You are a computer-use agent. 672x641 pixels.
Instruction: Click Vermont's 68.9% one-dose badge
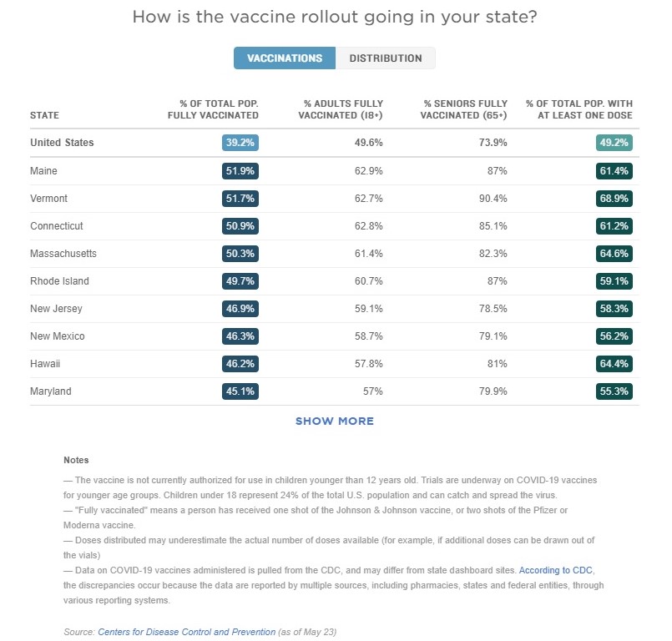614,199
